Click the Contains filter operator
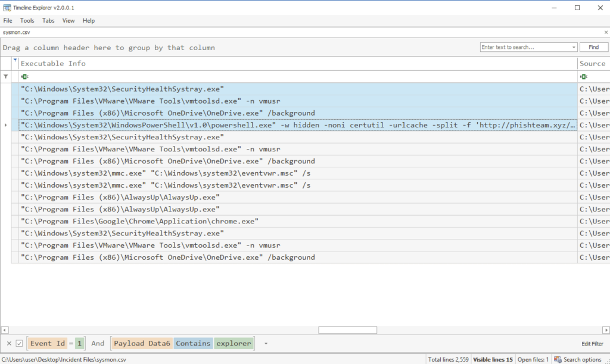 [x=193, y=343]
